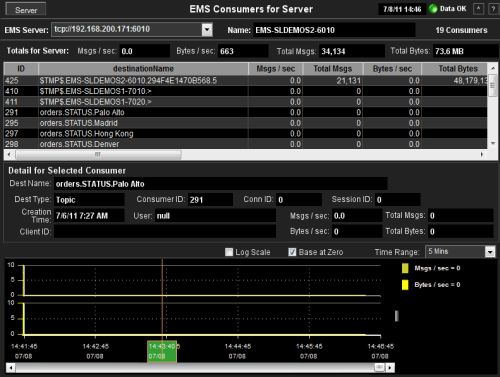Click the Creation Time 7/6/11 7:27 AM field
Screen dimensions: 500x377
89,216
